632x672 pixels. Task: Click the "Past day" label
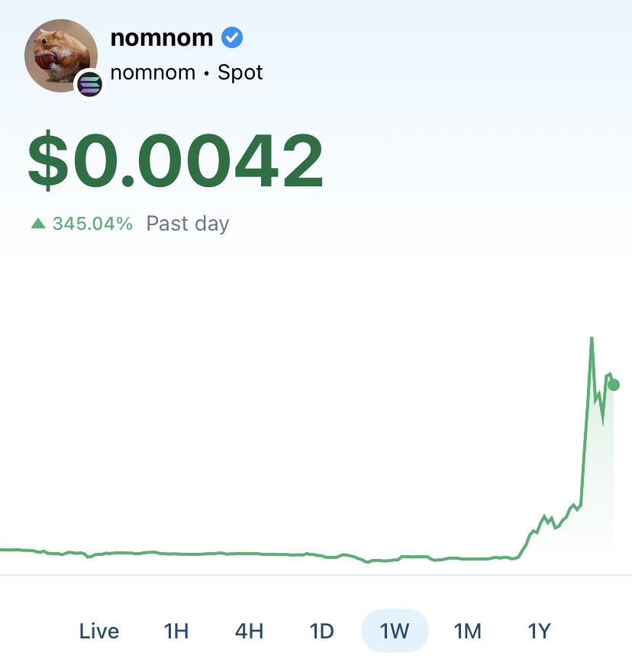point(188,224)
